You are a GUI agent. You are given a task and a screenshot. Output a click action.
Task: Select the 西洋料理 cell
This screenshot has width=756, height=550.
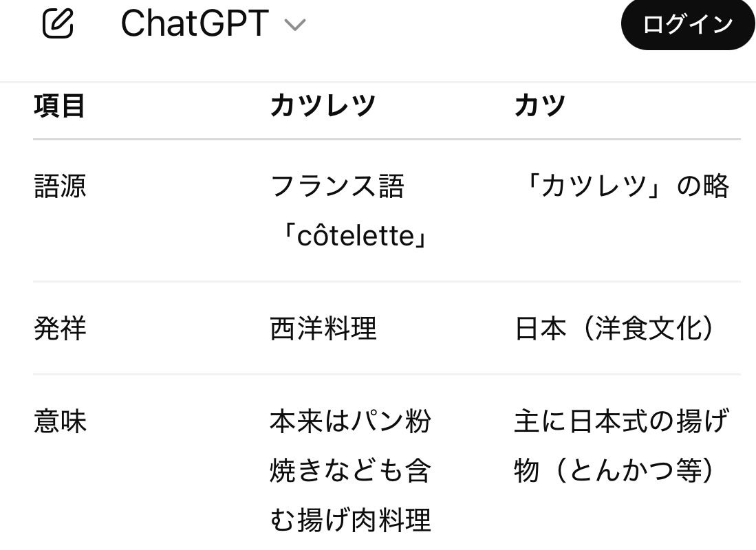tap(323, 329)
